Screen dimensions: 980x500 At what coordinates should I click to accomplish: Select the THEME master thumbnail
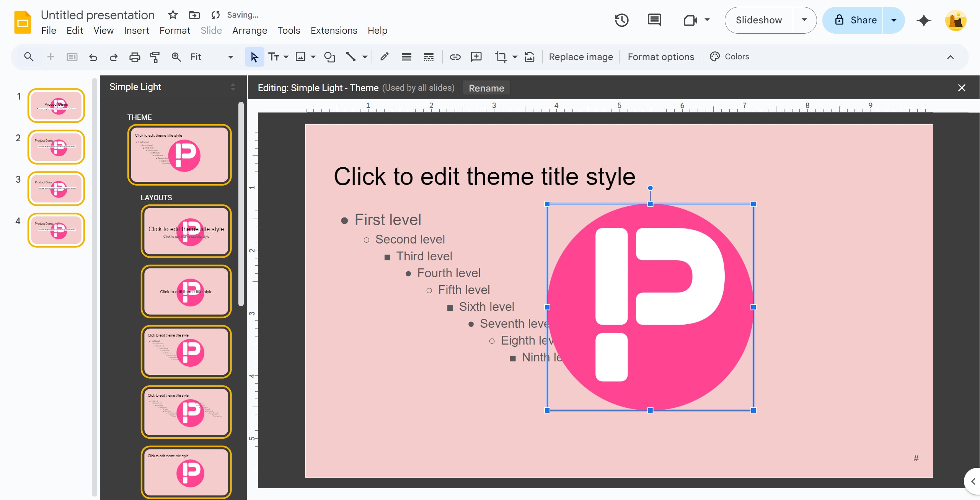click(179, 155)
